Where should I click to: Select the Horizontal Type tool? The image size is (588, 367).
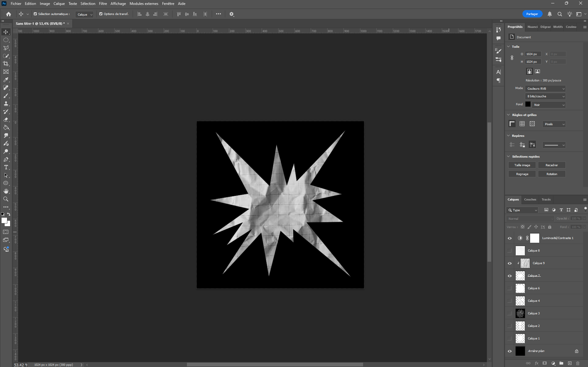pos(6,167)
